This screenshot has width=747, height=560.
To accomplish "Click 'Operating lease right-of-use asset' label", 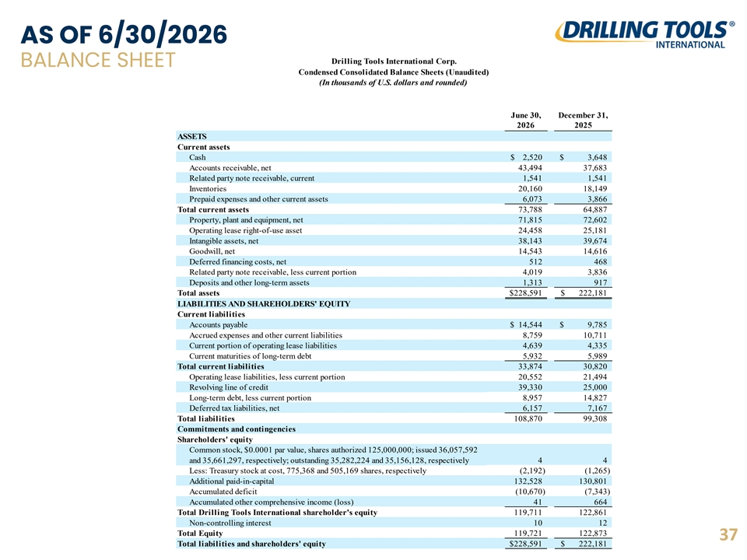I will (245, 231).
